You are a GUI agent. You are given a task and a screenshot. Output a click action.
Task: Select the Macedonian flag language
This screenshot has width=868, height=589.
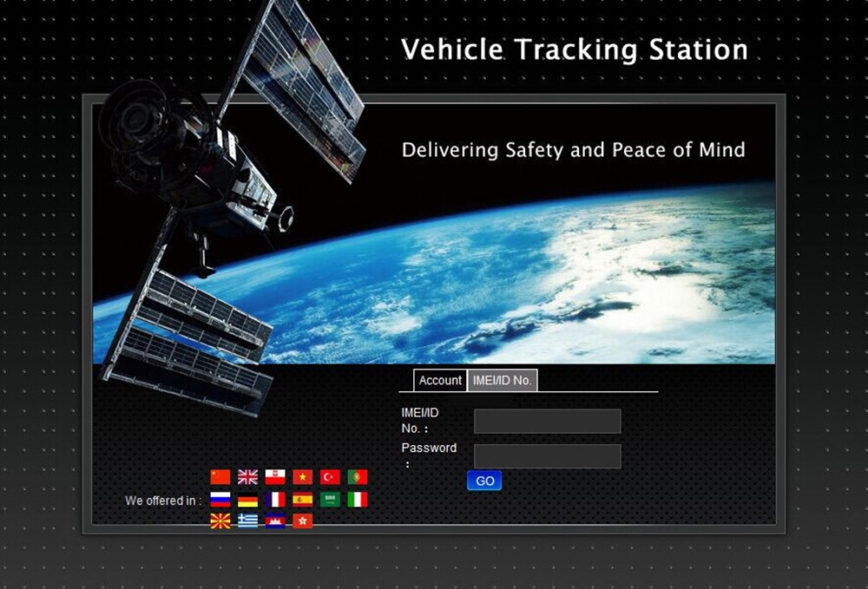(220, 521)
